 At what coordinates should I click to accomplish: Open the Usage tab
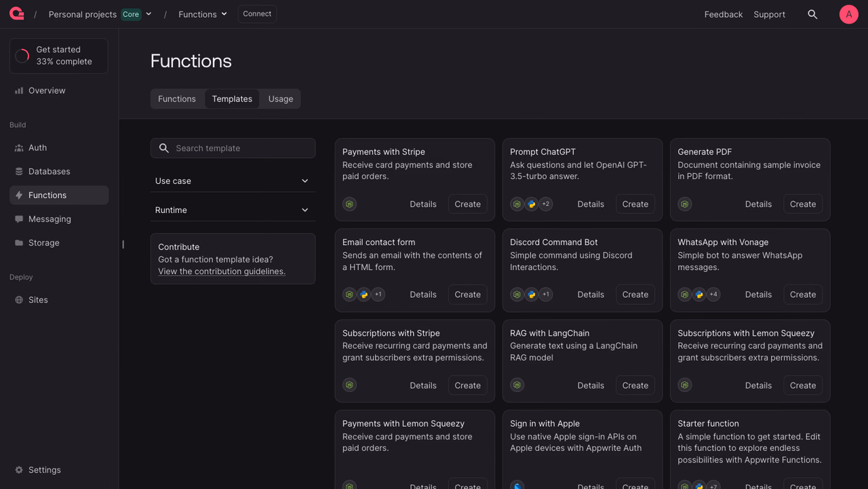[x=281, y=99]
